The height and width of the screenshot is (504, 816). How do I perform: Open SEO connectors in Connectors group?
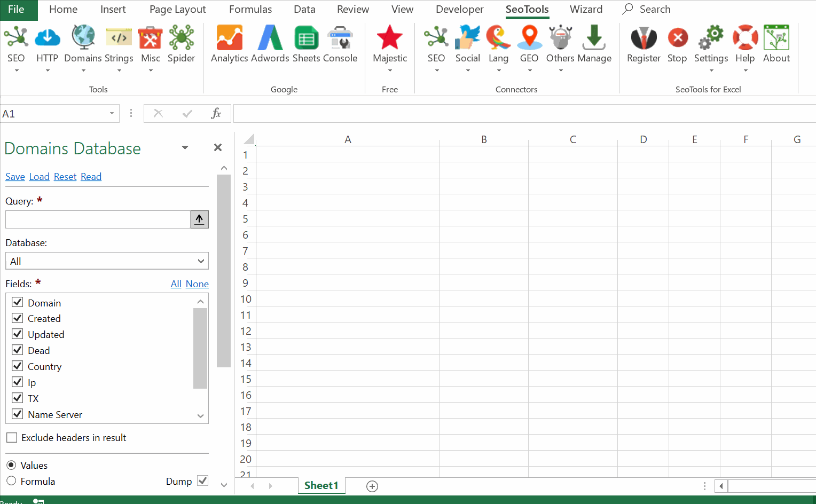click(436, 37)
